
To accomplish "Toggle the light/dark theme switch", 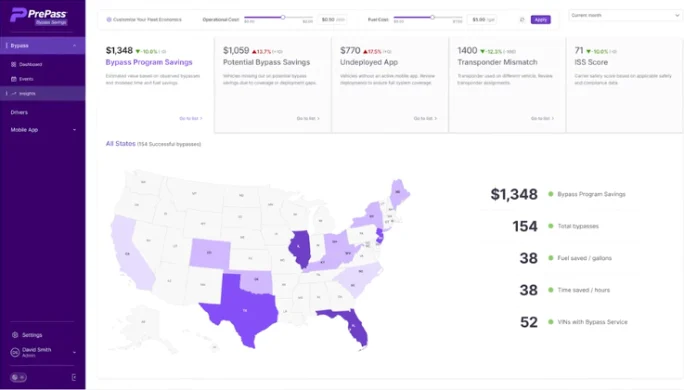I will pos(18,377).
